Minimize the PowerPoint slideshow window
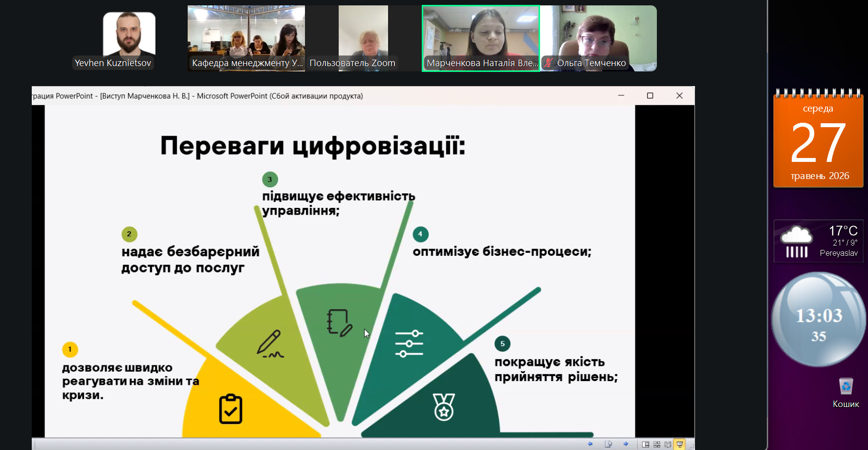This screenshot has width=868, height=450. pos(621,96)
